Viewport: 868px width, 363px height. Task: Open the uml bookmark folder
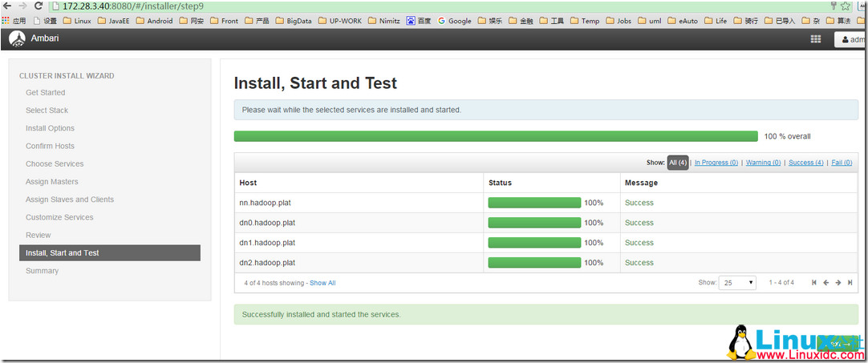[650, 21]
